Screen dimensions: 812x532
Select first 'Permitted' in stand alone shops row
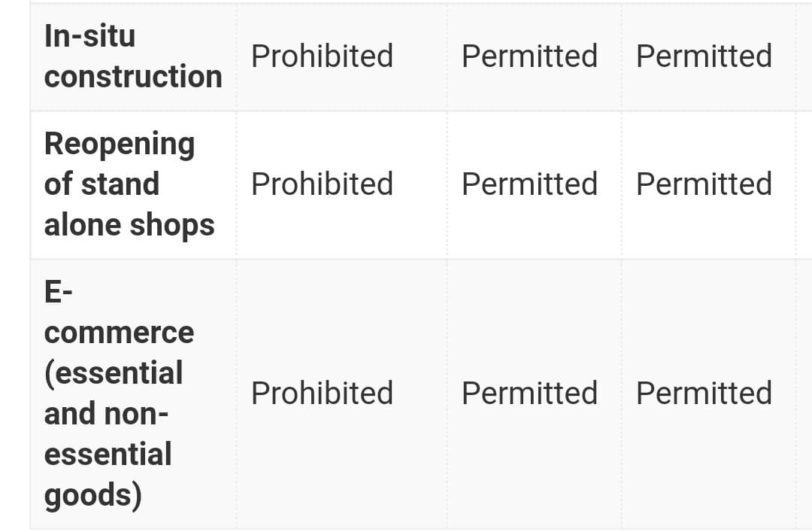pyautogui.click(x=529, y=184)
